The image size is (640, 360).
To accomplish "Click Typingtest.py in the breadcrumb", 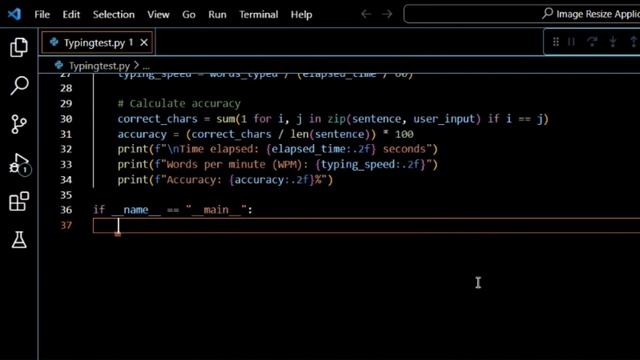I will [x=99, y=66].
